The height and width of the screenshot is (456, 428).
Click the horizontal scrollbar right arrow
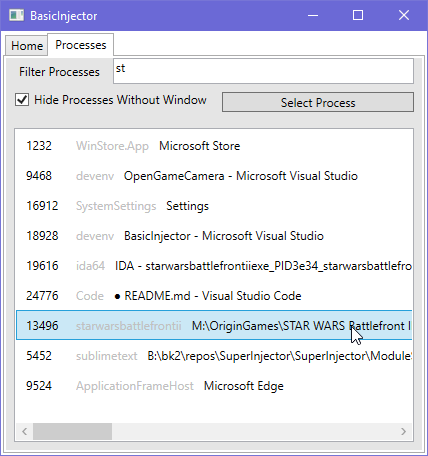click(x=404, y=431)
